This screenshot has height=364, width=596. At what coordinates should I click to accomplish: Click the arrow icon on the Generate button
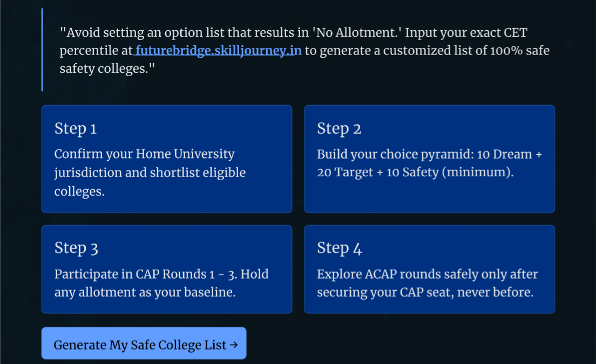(x=234, y=345)
